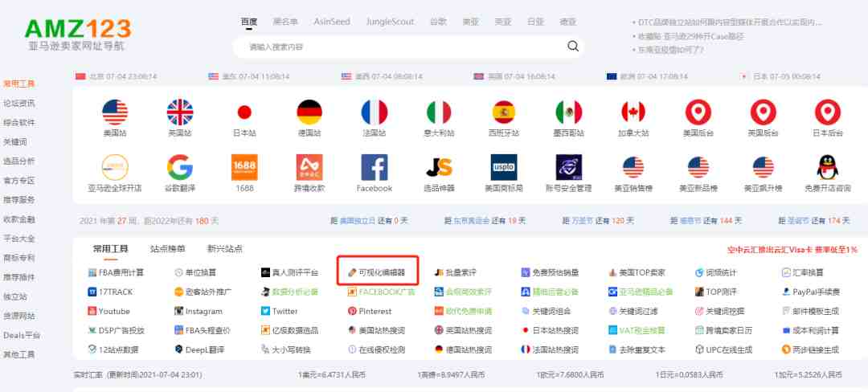The image size is (868, 392).
Task: Open the 可视化编辑器 link
Action: [x=376, y=272]
